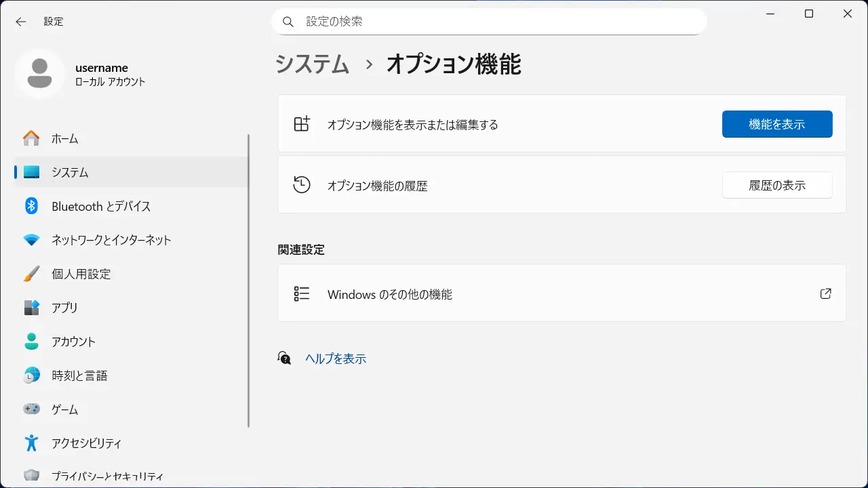
Task: Click the ゲーム controller icon
Action: click(x=31, y=409)
